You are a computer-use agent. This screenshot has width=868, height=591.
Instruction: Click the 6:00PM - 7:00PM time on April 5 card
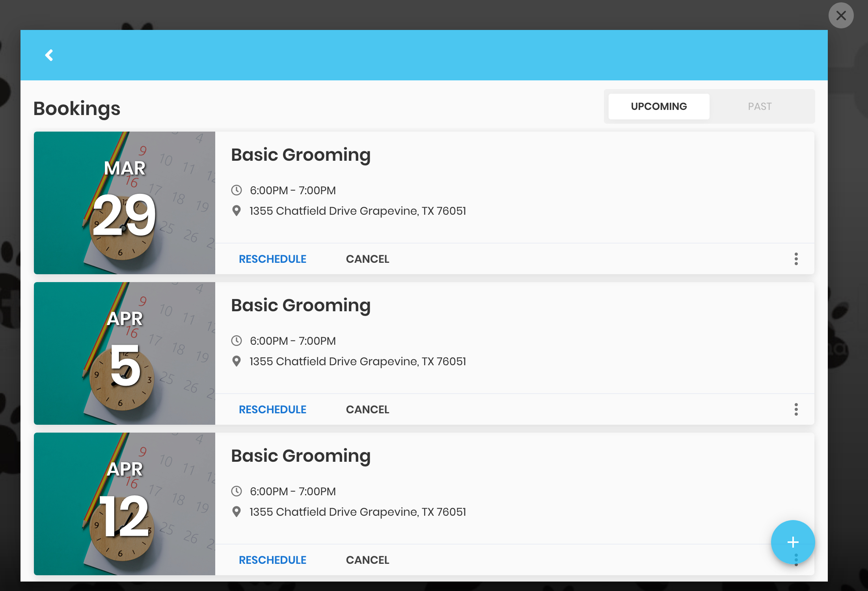tap(293, 341)
